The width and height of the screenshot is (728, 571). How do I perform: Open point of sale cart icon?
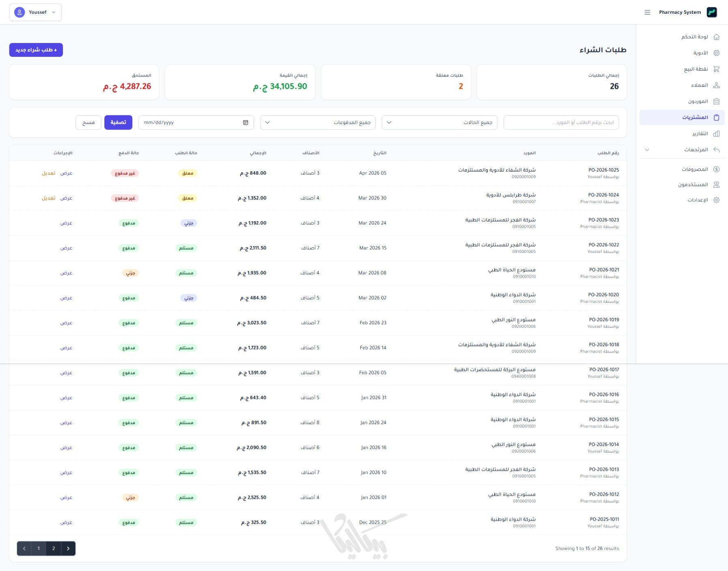716,69
